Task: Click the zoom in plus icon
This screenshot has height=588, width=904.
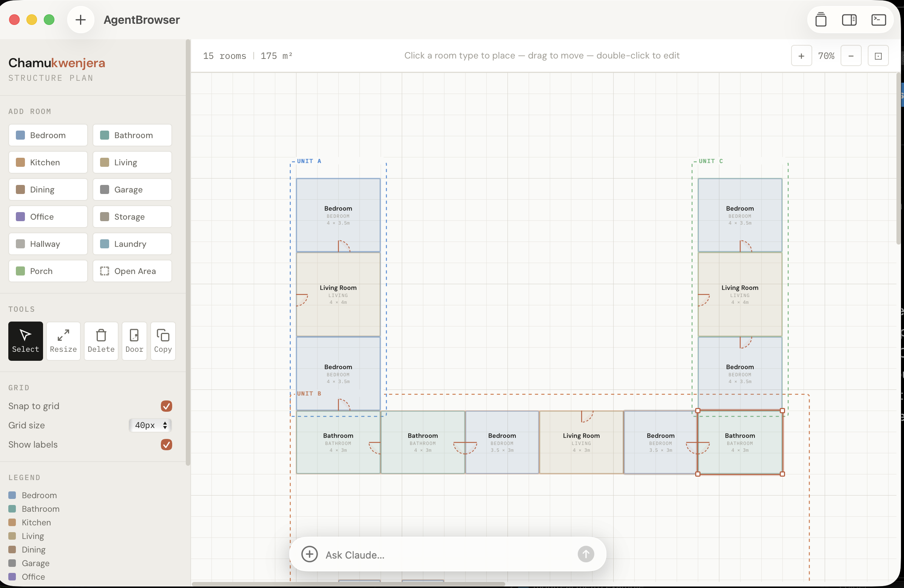Action: 801,55
